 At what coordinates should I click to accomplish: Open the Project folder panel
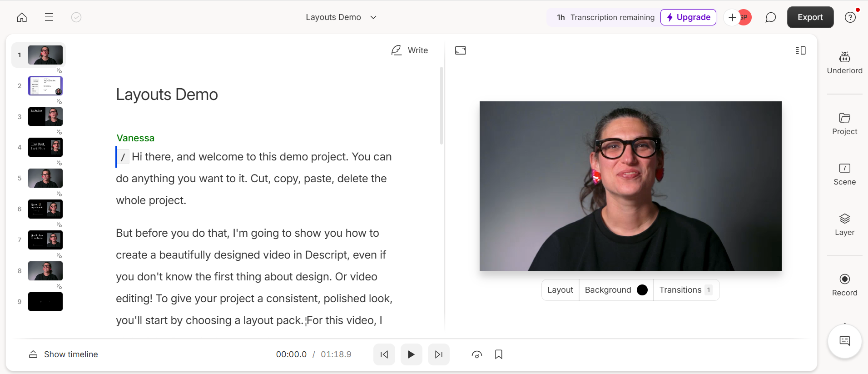[844, 124]
